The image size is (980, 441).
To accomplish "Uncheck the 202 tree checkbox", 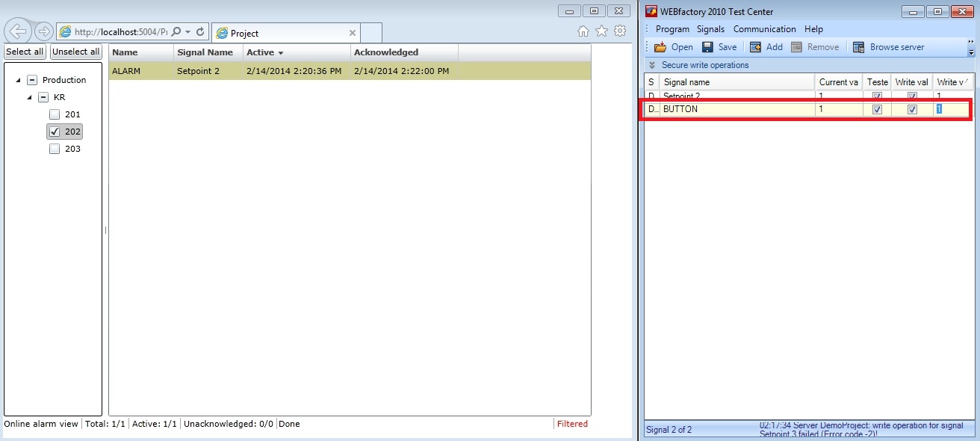I will click(55, 132).
